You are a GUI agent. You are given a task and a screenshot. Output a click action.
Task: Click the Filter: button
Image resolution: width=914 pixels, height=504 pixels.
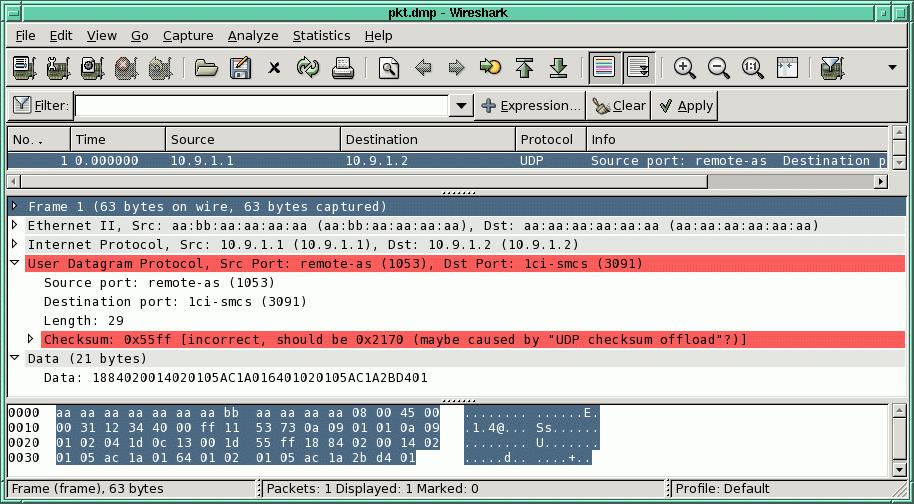tap(40, 105)
